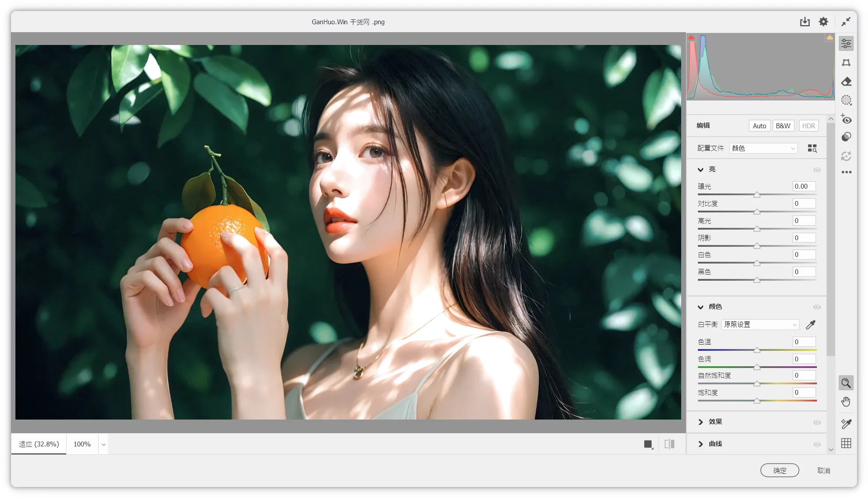Image resolution: width=868 pixels, height=498 pixels.
Task: Toggle visibility of 效果 panel edits
Action: 817,422
